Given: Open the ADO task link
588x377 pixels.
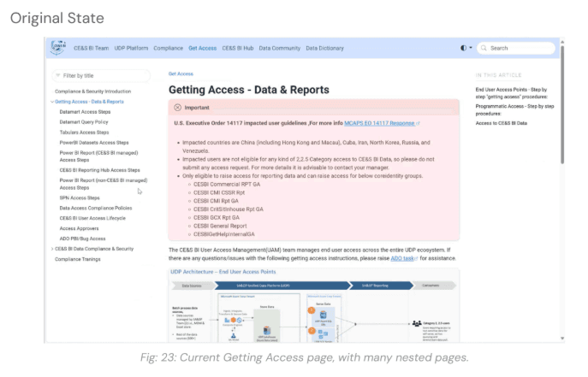Looking at the screenshot, I should tap(404, 258).
